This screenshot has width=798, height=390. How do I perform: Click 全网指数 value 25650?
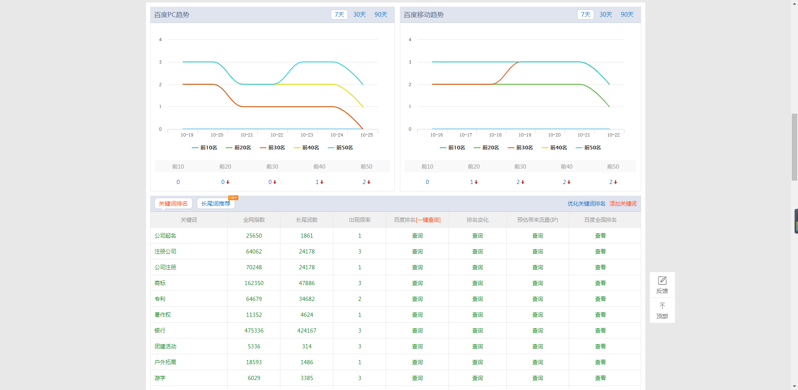[x=254, y=236]
